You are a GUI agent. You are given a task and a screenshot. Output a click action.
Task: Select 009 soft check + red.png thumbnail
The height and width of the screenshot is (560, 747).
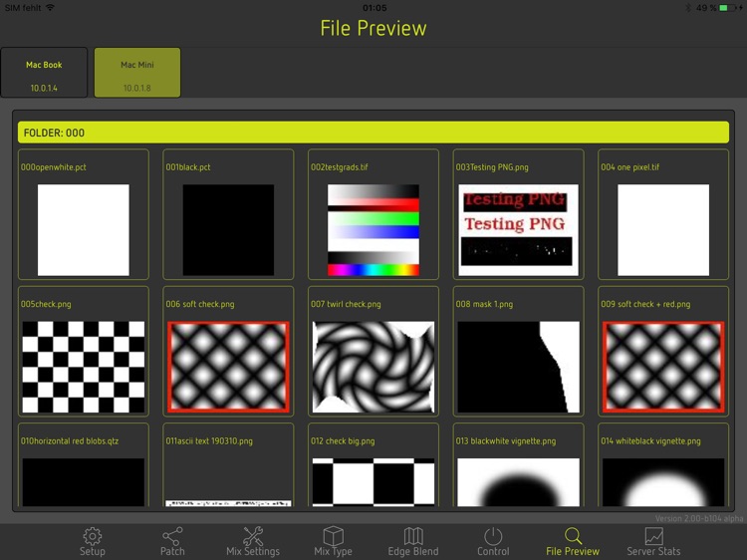663,367
